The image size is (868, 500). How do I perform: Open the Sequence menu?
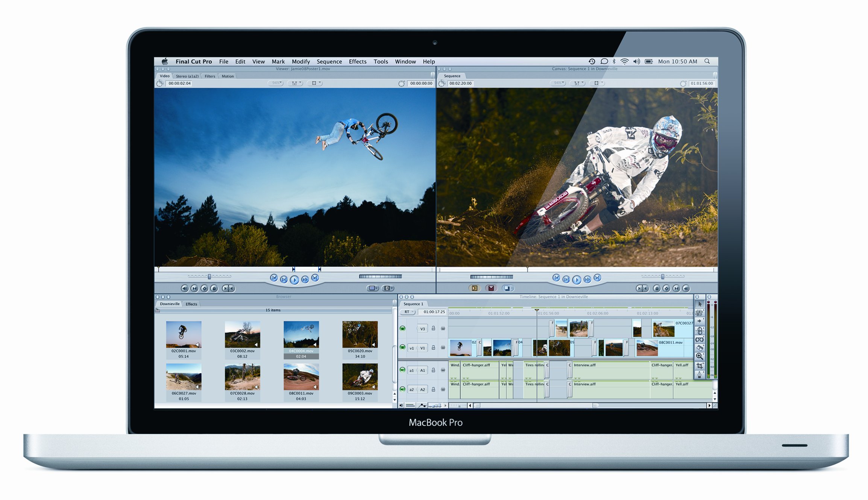point(329,61)
